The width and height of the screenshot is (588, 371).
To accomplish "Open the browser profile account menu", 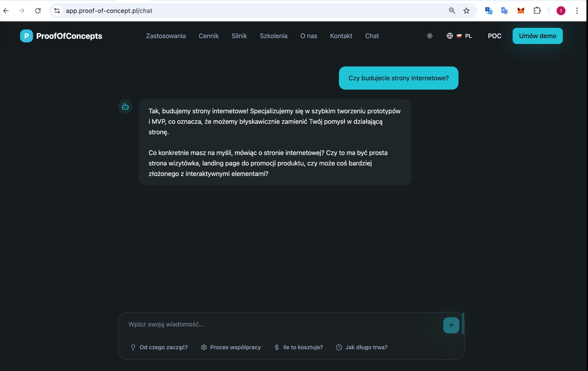I will tap(560, 11).
